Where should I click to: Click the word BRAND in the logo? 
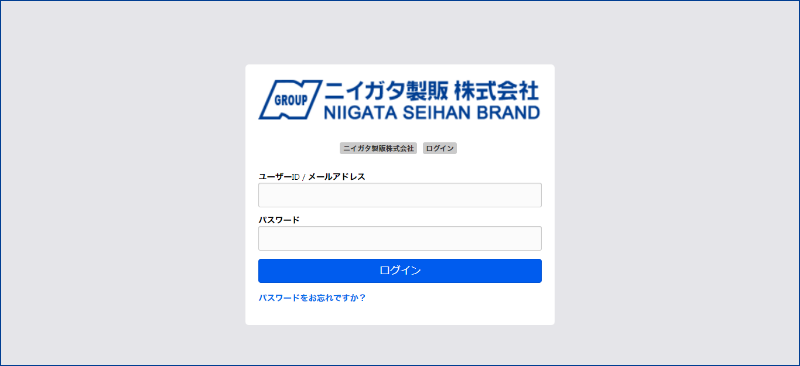coord(507,113)
